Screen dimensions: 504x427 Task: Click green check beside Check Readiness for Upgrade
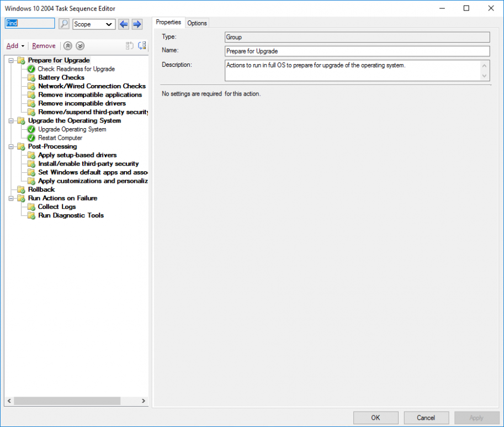[x=31, y=69]
